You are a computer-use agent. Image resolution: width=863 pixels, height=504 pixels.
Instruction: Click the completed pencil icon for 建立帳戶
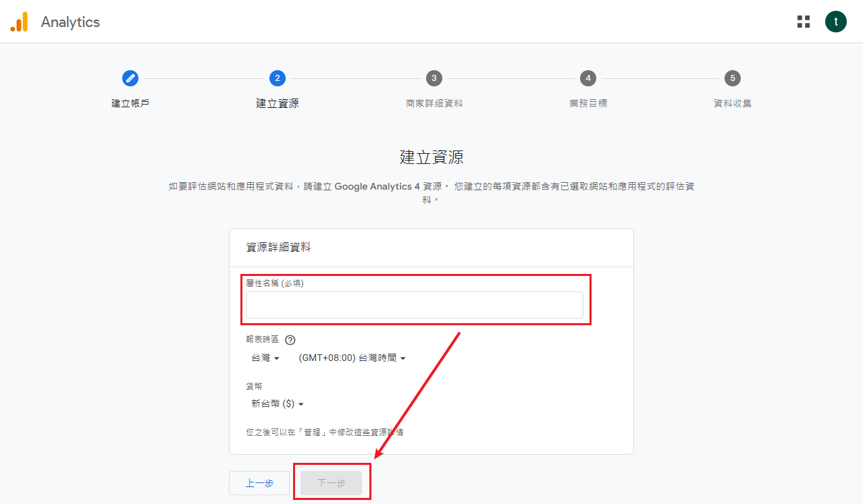130,78
